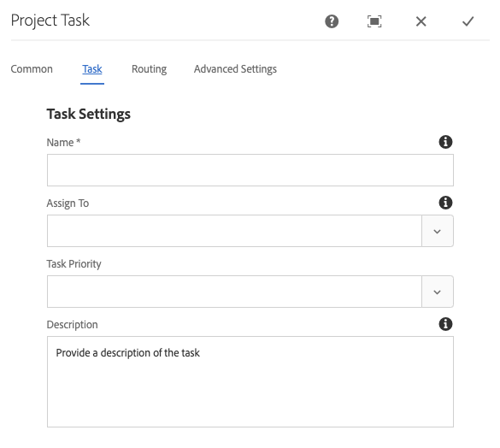Viewport: 500px width, 448px height.
Task: Expand the Assign To dropdown arrow
Action: (x=438, y=231)
